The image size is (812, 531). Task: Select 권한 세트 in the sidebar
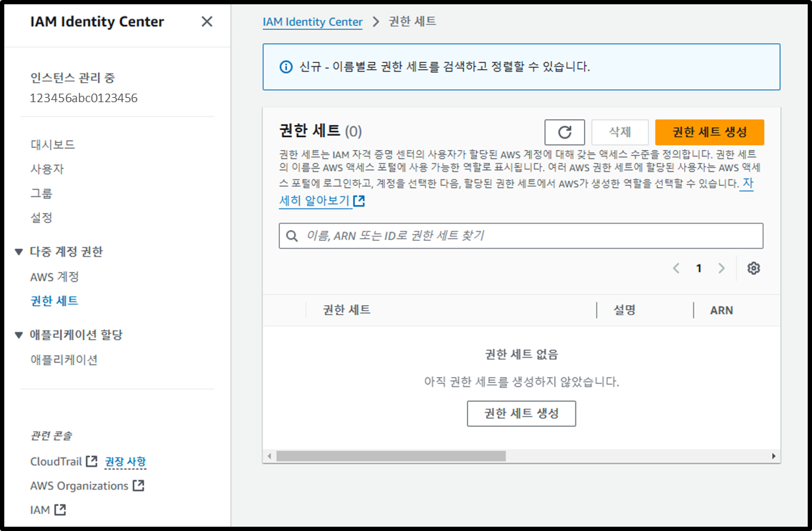coord(54,301)
